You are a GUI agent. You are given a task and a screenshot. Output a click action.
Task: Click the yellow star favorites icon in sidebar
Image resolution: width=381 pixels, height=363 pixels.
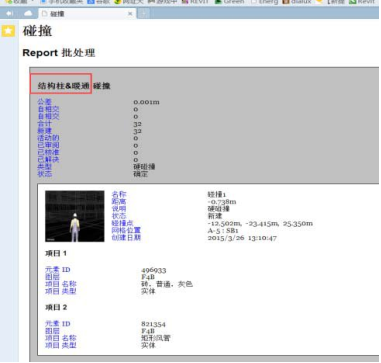(8, 31)
